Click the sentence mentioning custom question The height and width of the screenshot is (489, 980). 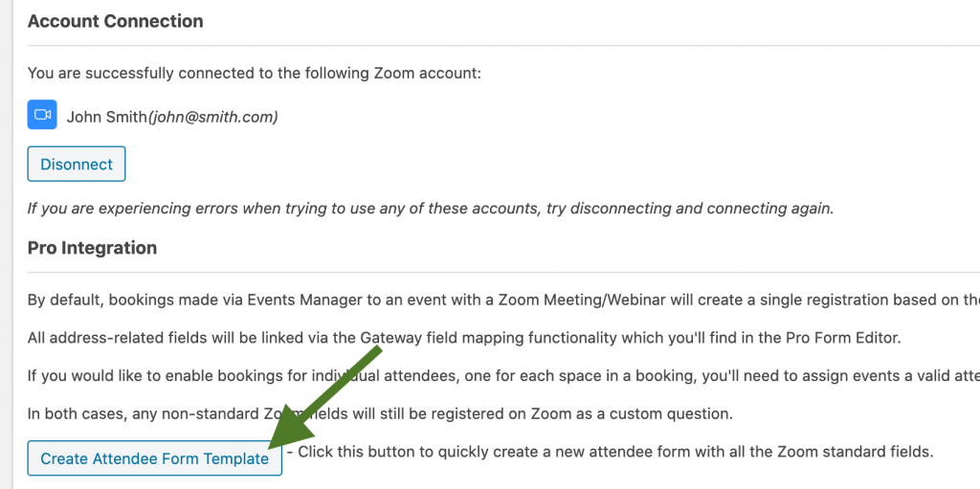(380, 414)
